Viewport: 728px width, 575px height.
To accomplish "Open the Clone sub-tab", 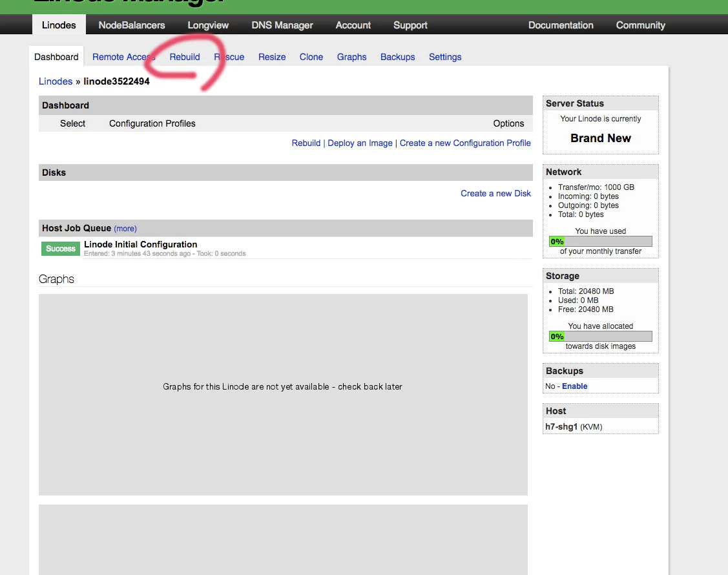I will click(x=311, y=57).
